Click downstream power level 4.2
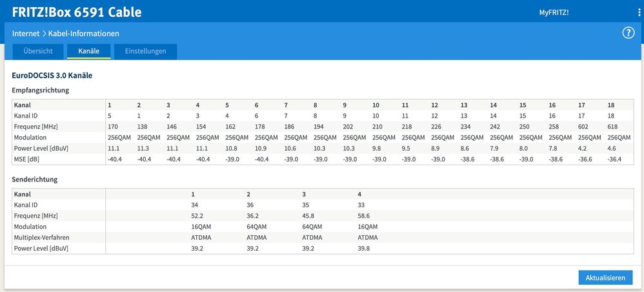This screenshot has width=644, height=292. 583,149
